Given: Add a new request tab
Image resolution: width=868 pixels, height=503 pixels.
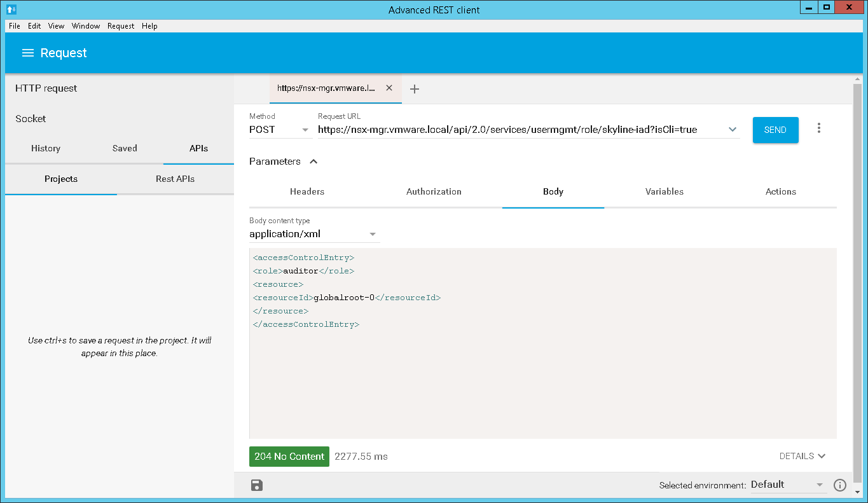Looking at the screenshot, I should (415, 89).
